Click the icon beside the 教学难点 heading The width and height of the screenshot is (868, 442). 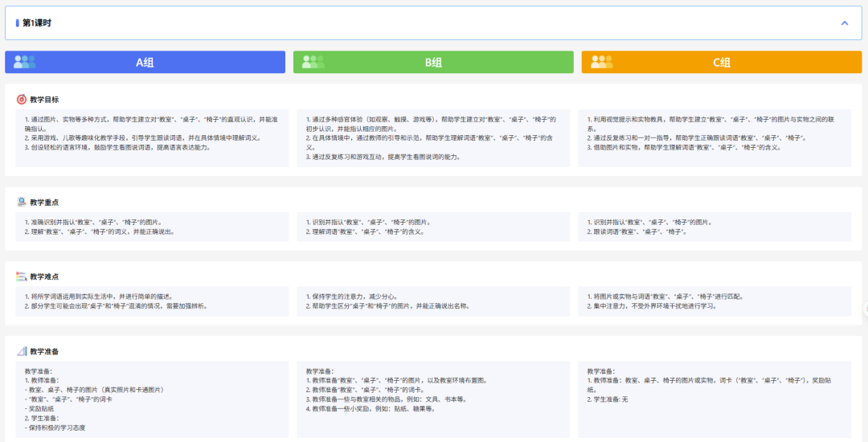point(22,276)
